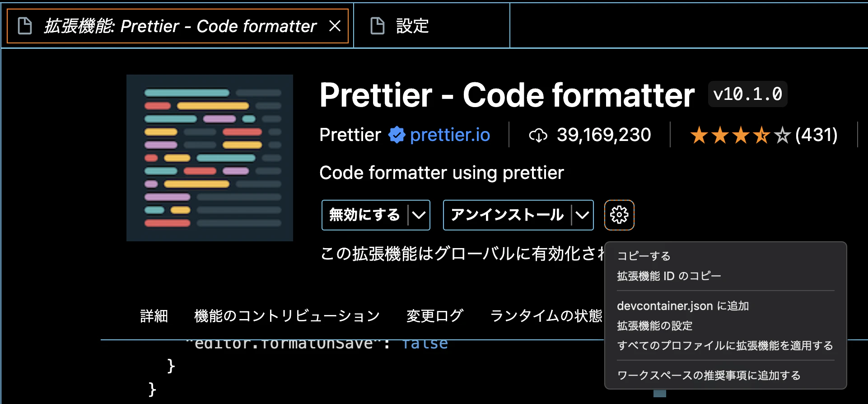Viewport: 868px width, 404px height.
Task: Click the false value in the code snippet
Action: click(x=425, y=344)
